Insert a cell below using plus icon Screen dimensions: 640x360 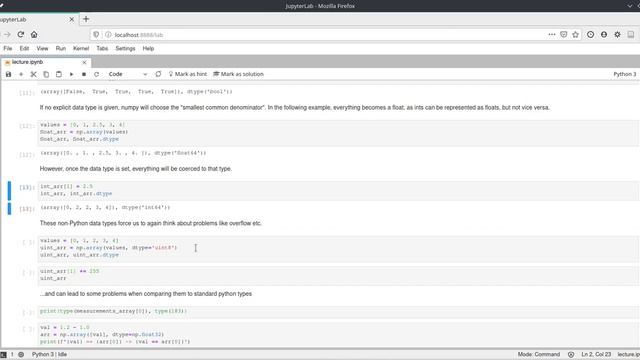21,74
